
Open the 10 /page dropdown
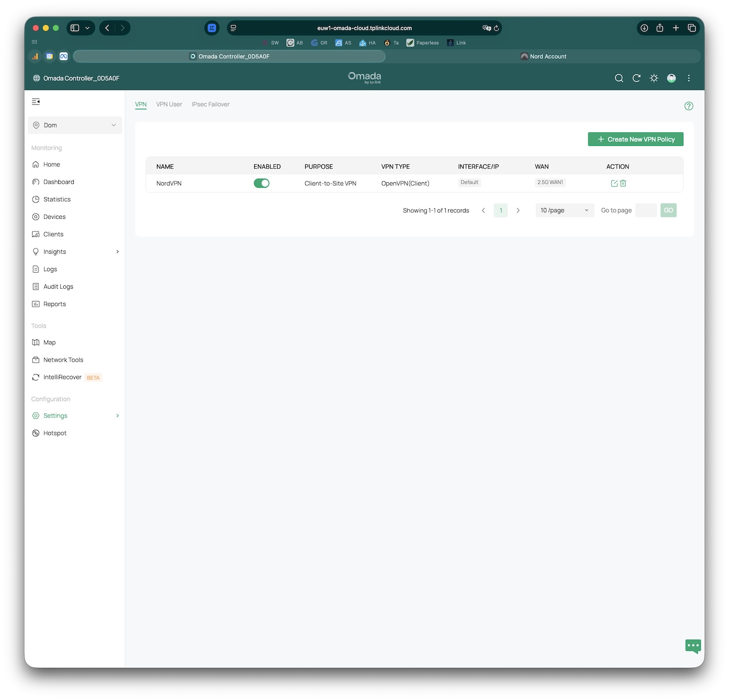pyautogui.click(x=564, y=210)
